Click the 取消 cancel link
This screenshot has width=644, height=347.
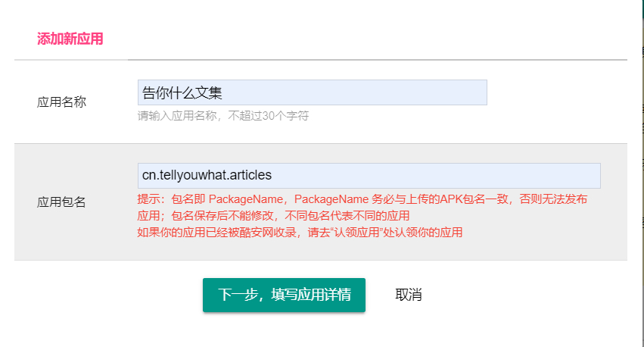click(408, 295)
